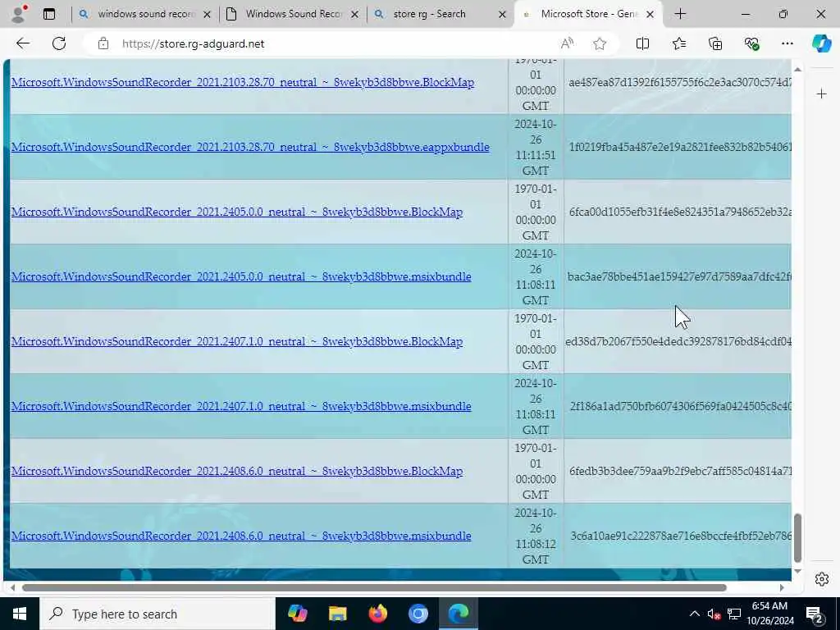Close the 'store rg - Search' tab
Screen dimensions: 840x630
(x=502, y=15)
